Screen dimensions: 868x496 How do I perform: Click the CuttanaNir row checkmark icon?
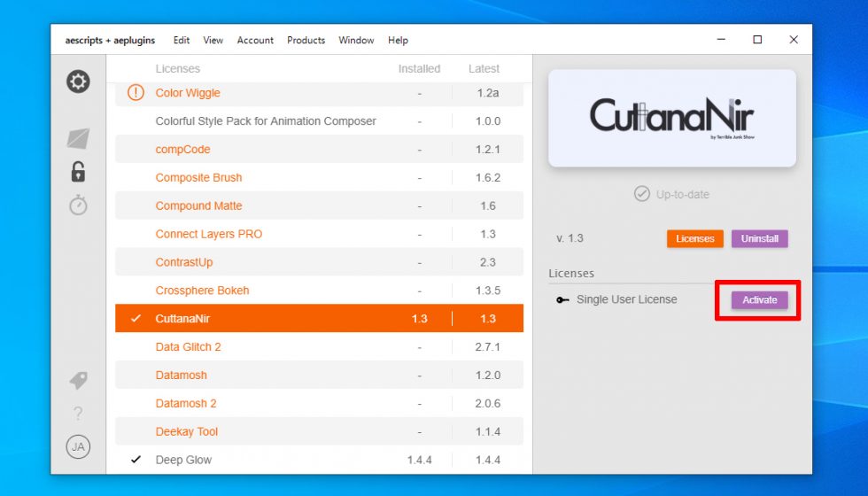tap(136, 318)
